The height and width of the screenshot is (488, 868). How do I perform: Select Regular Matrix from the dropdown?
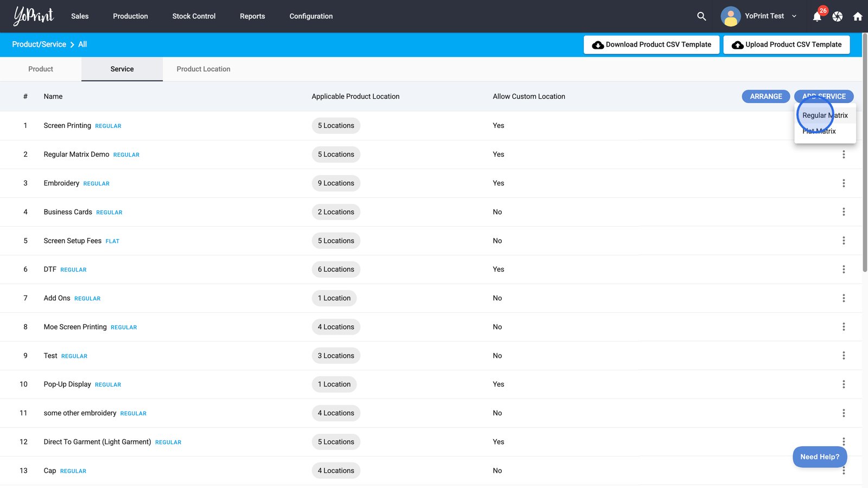click(x=825, y=115)
